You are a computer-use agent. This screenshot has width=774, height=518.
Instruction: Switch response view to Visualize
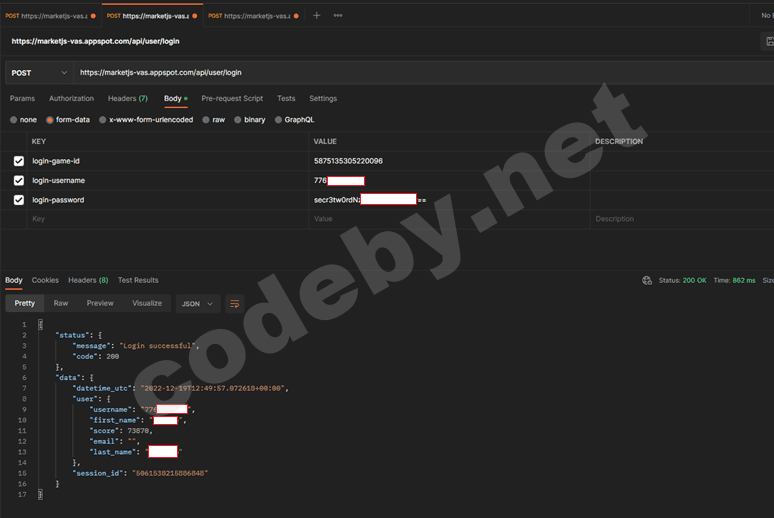click(147, 303)
